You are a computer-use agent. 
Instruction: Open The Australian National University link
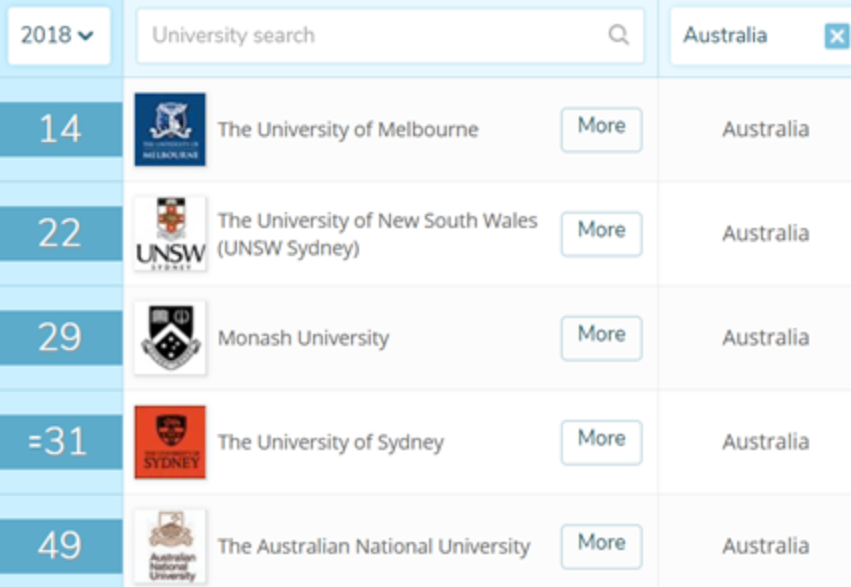pos(373,547)
